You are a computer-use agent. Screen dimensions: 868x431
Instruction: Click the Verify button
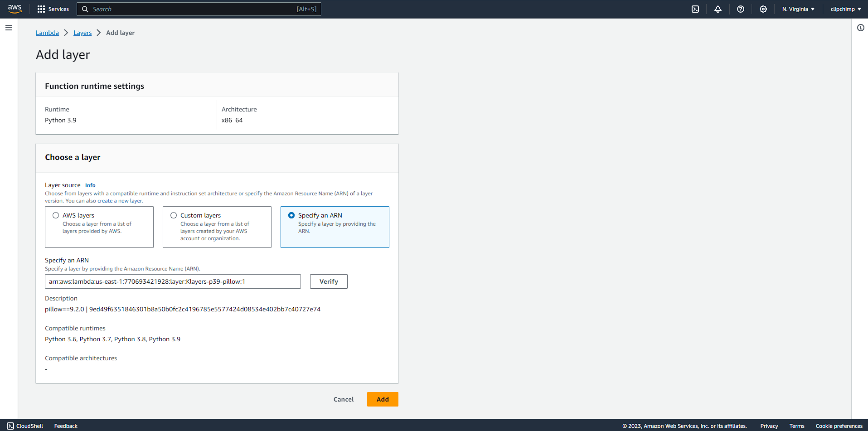pos(329,281)
